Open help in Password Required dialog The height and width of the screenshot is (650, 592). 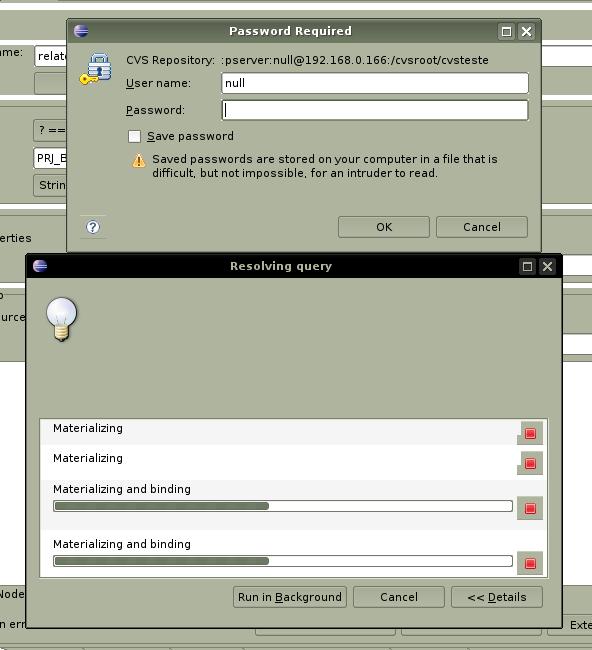[x=93, y=227]
